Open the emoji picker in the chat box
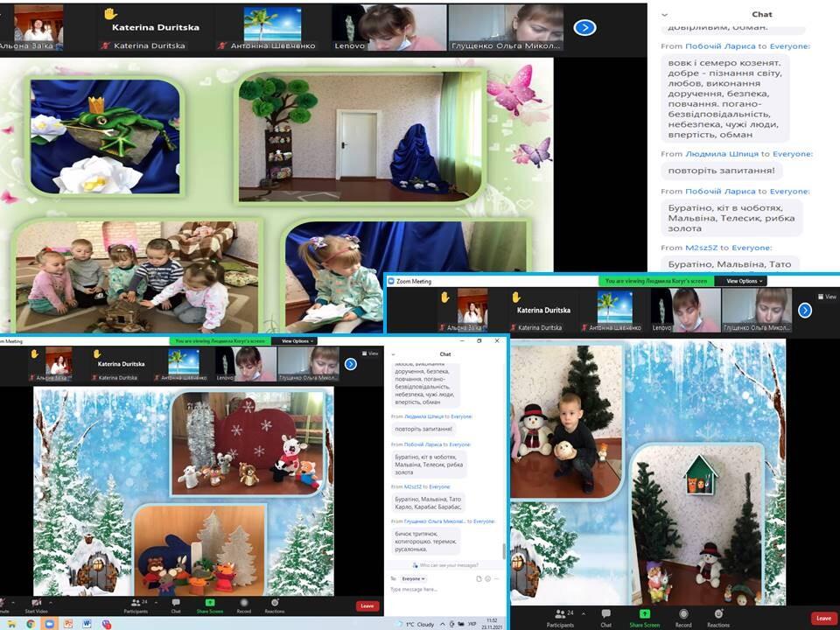840x630 pixels. click(x=487, y=578)
